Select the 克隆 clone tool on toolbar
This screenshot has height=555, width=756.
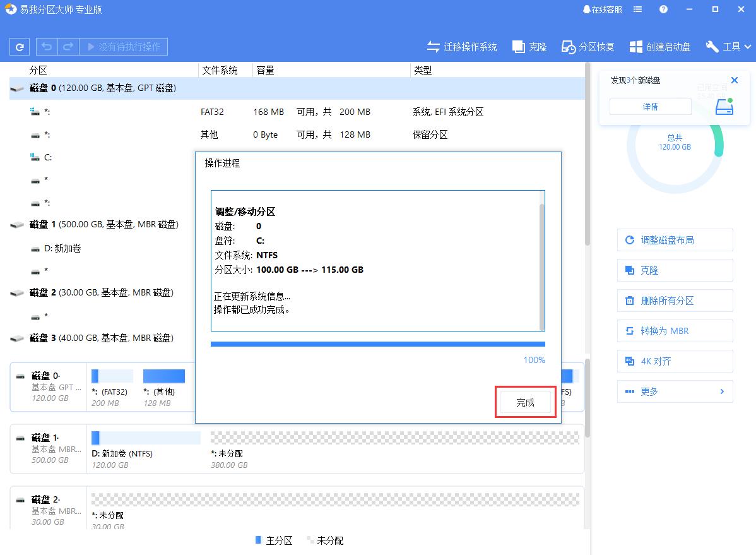coord(529,47)
